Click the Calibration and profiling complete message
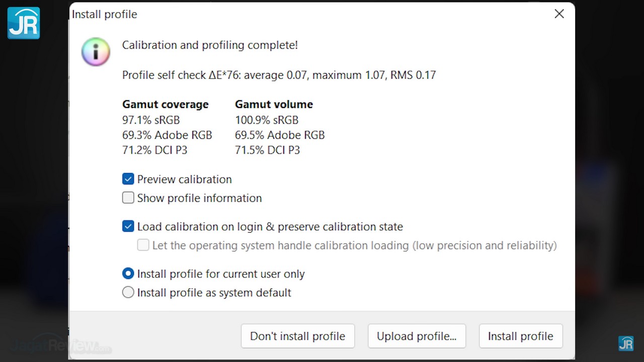This screenshot has width=644, height=362. [x=210, y=45]
